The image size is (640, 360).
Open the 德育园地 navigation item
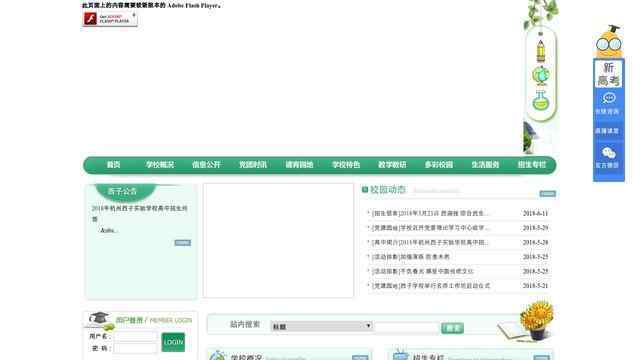299,165
